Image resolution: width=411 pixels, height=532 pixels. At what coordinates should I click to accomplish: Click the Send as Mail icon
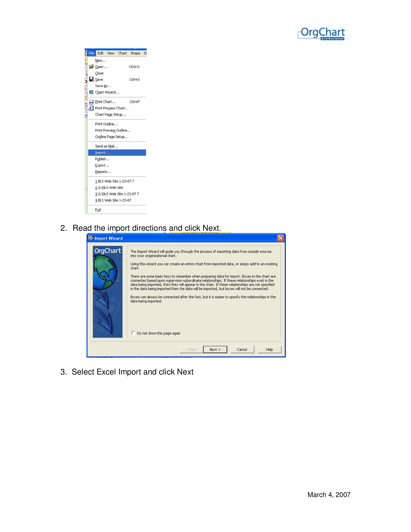tap(107, 146)
